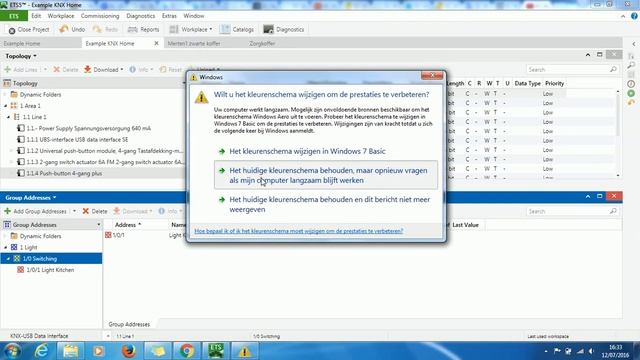Open Internet Explorer from taskbar
The width and height of the screenshot is (640, 360).
pos(42,351)
